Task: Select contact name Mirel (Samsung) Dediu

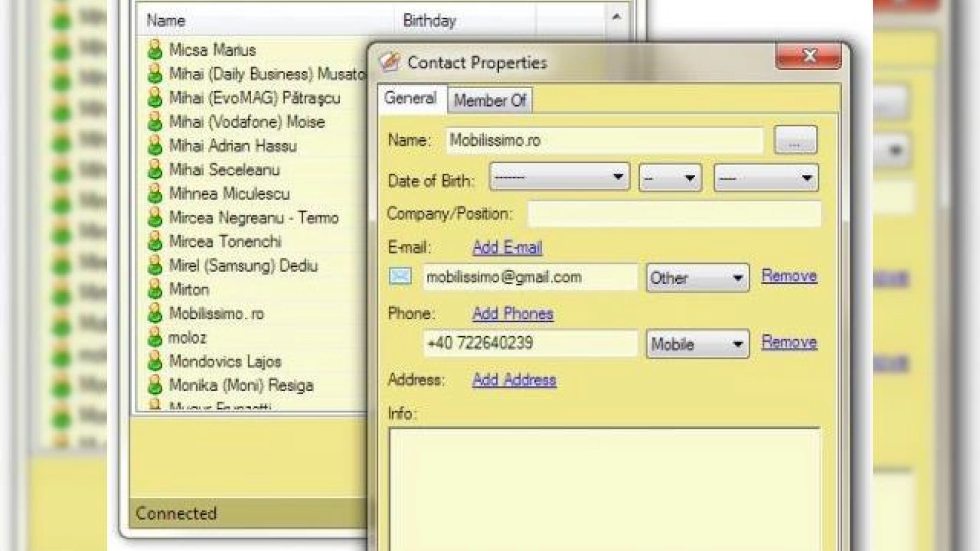Action: [243, 265]
